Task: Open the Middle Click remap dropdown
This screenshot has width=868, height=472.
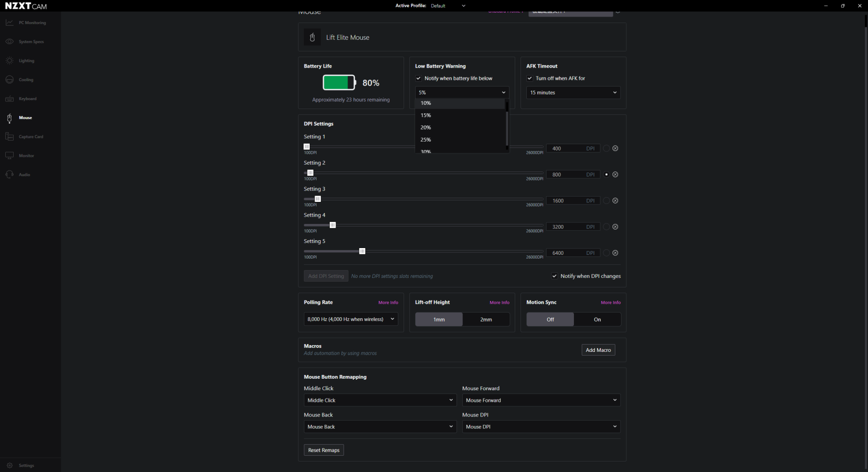Action: pos(380,400)
